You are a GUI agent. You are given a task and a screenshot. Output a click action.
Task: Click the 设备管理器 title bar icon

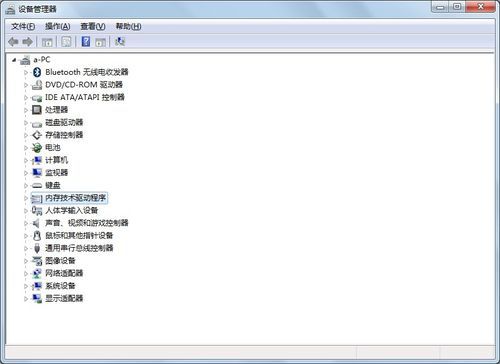(10, 9)
